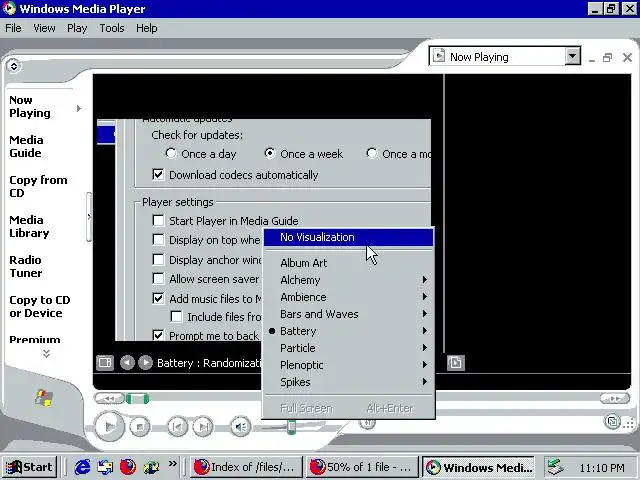
Task: Mute the player volume
Action: pyautogui.click(x=240, y=427)
